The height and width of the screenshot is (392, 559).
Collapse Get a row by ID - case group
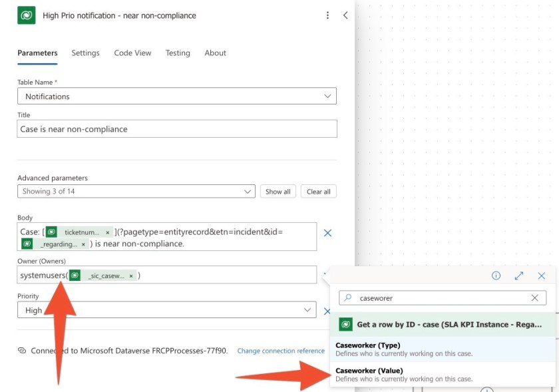click(443, 325)
